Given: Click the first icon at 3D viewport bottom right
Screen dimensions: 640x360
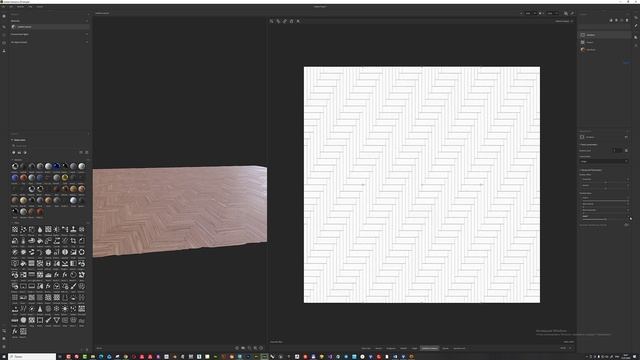Looking at the screenshot, I should [x=237, y=348].
